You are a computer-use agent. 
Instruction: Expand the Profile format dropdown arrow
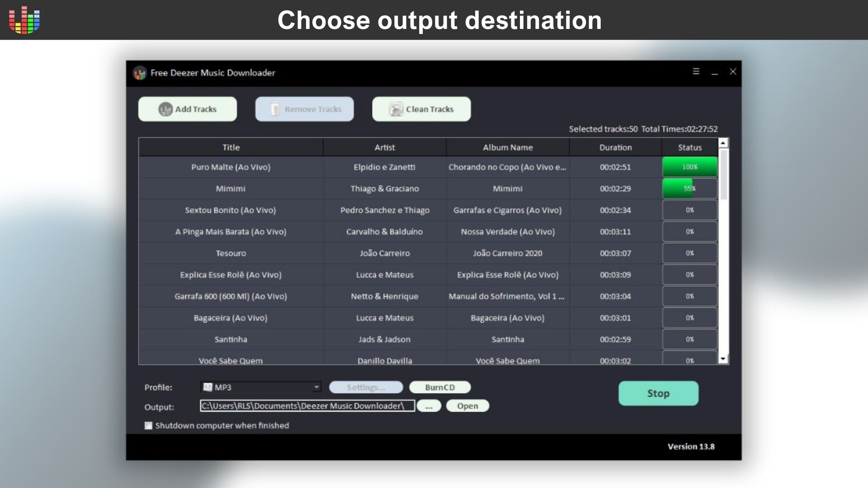point(316,387)
